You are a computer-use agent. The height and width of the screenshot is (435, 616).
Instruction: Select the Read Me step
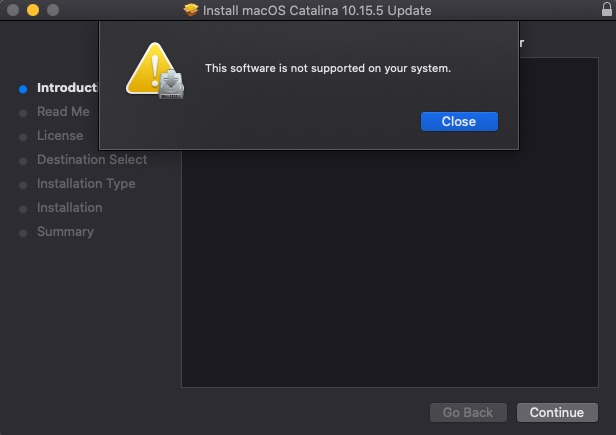click(63, 111)
